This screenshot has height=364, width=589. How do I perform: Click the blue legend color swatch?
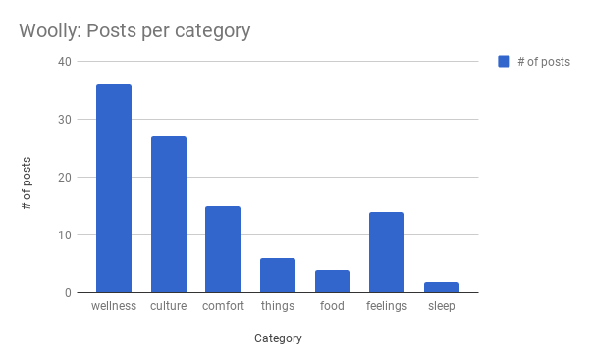[504, 61]
